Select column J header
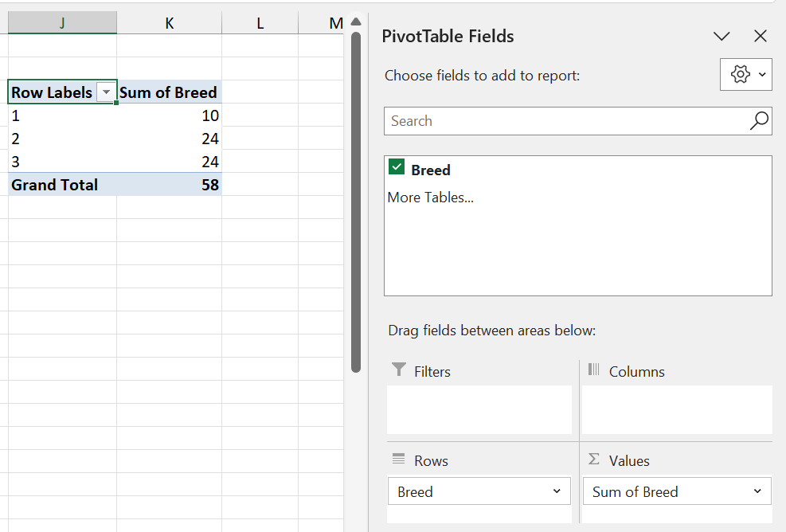 coord(62,24)
